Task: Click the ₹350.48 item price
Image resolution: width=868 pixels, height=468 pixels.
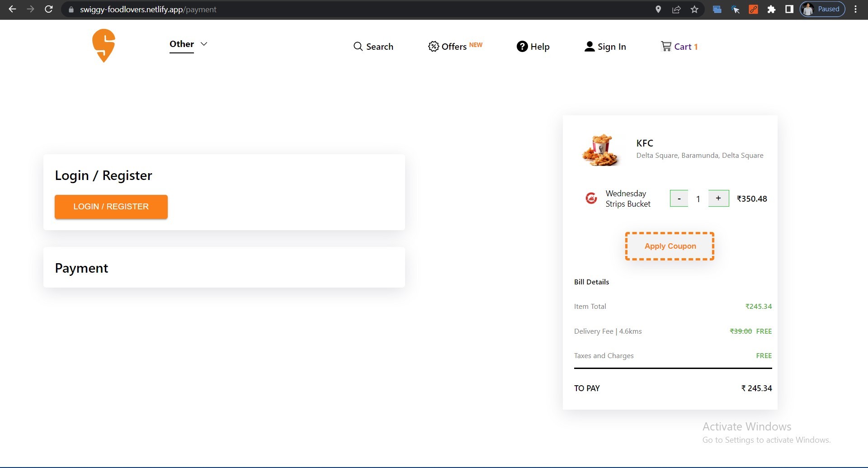Action: click(x=752, y=199)
